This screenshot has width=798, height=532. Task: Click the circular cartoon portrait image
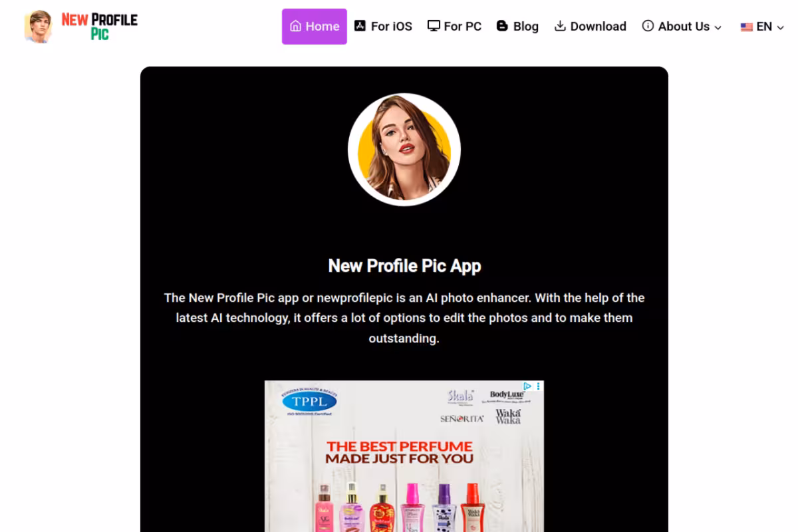coord(404,149)
